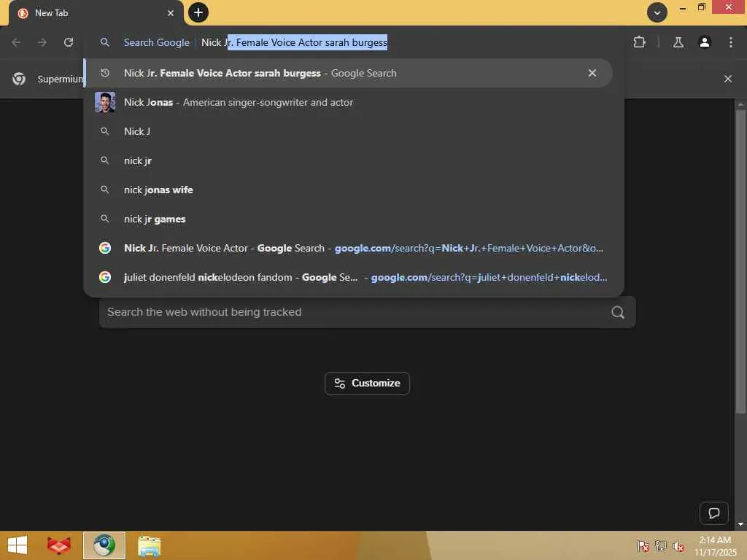
Task: Click inside the address bar text
Action: pyautogui.click(x=294, y=42)
